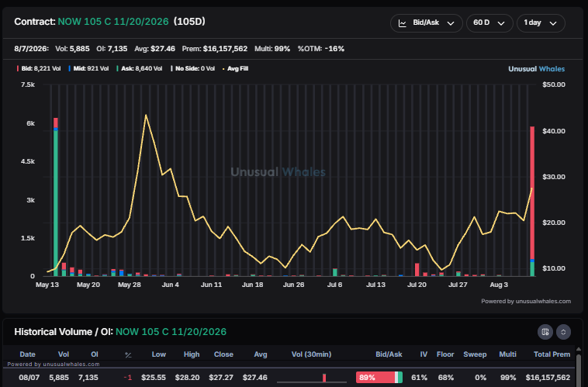Click the $27.27 close cell
Viewport: 588px width, 387px height.
coord(221,378)
